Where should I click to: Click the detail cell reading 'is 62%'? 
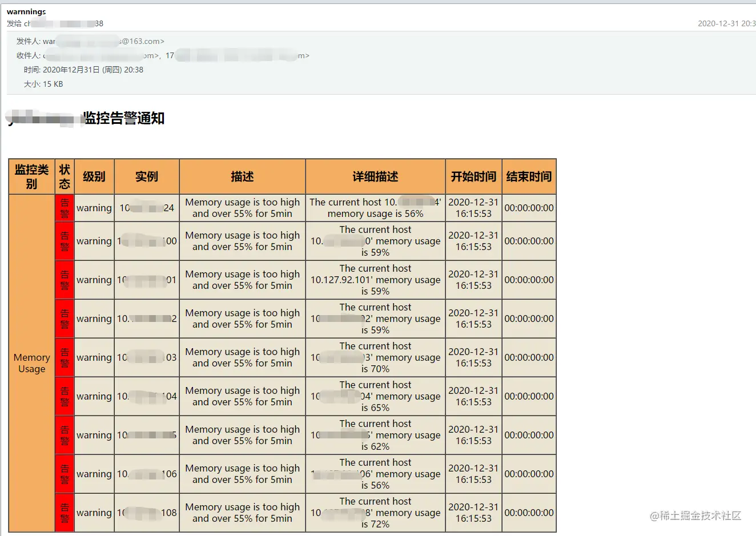(375, 435)
